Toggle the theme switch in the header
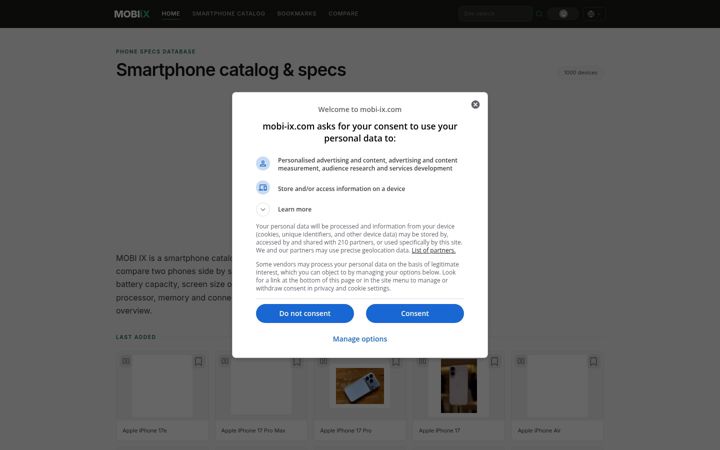The image size is (720, 450). tap(563, 14)
